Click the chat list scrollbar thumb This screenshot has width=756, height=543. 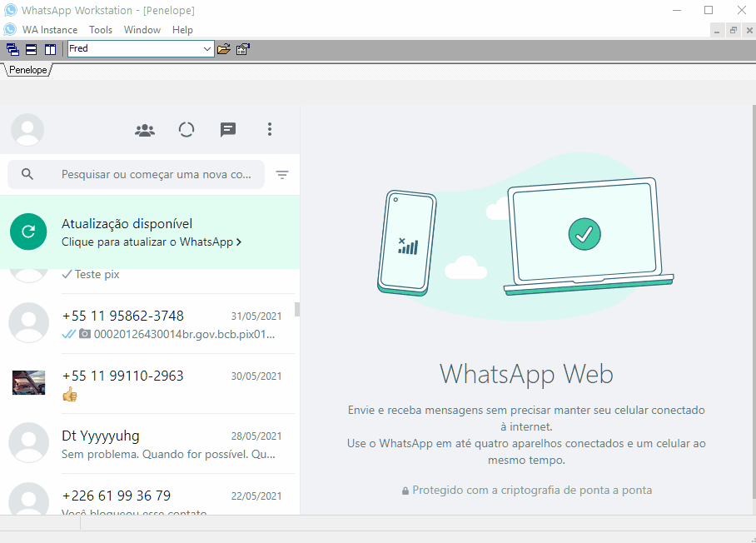click(x=297, y=309)
